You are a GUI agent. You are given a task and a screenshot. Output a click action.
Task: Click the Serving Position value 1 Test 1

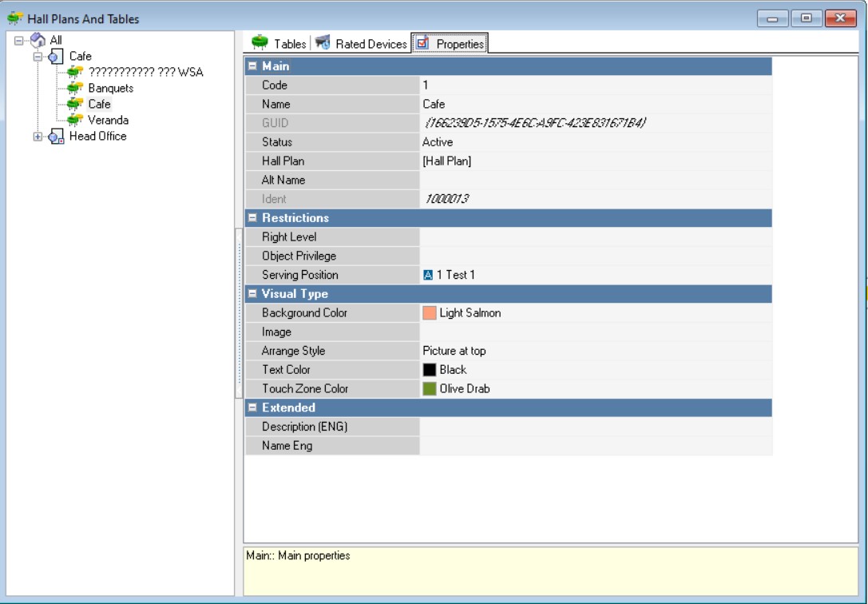(597, 275)
